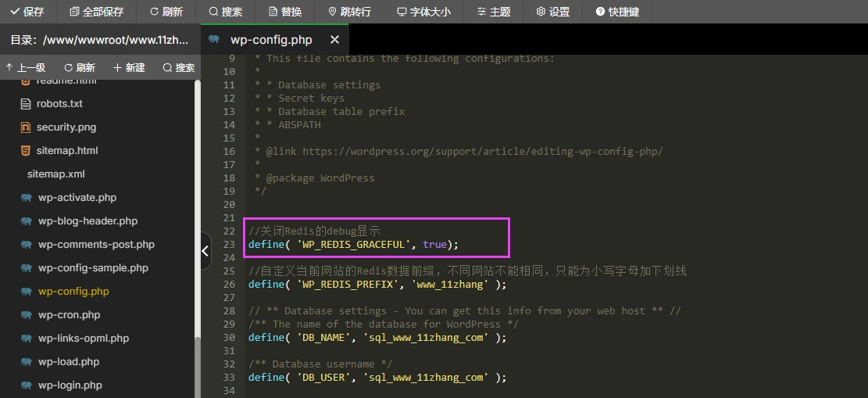Place cursor on 'WP_REDIS_GRACEFUL' in line 23
This screenshot has height=398, width=868.
coord(354,245)
